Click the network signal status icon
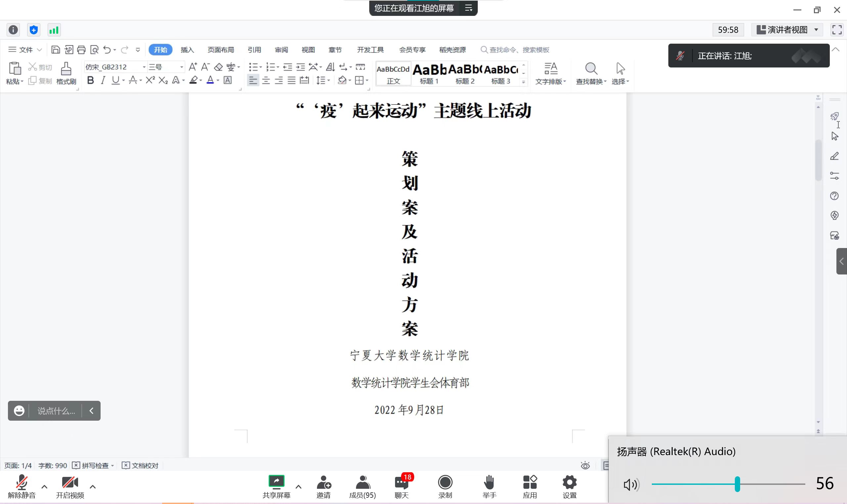This screenshot has width=847, height=504. tap(54, 30)
